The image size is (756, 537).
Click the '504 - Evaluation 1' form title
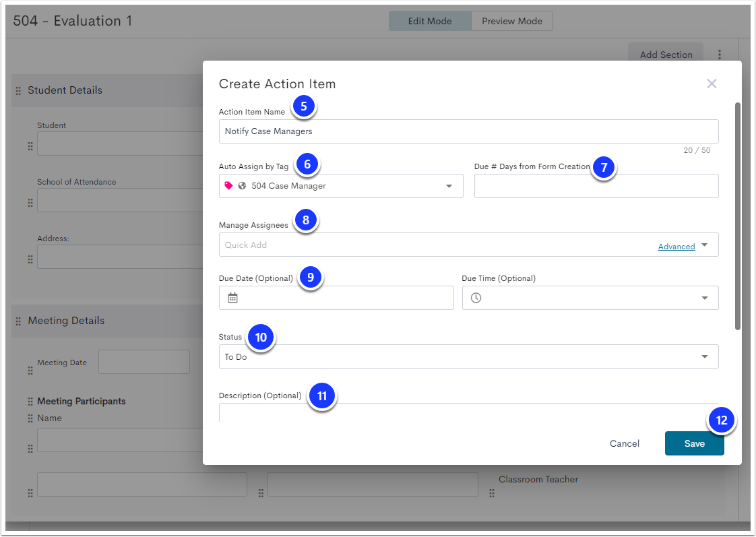pyautogui.click(x=73, y=21)
